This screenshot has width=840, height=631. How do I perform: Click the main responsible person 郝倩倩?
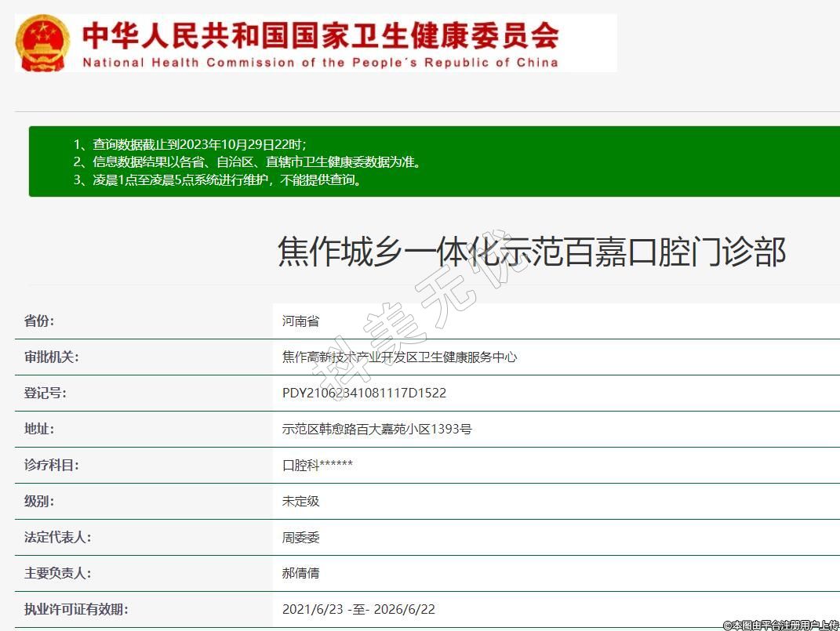click(300, 573)
